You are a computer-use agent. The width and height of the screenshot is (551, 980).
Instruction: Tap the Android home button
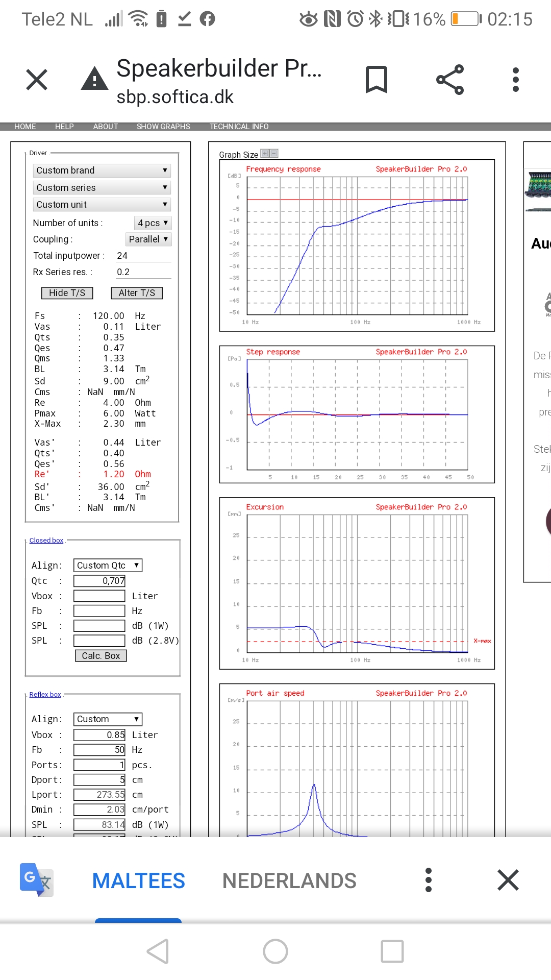pyautogui.click(x=275, y=951)
